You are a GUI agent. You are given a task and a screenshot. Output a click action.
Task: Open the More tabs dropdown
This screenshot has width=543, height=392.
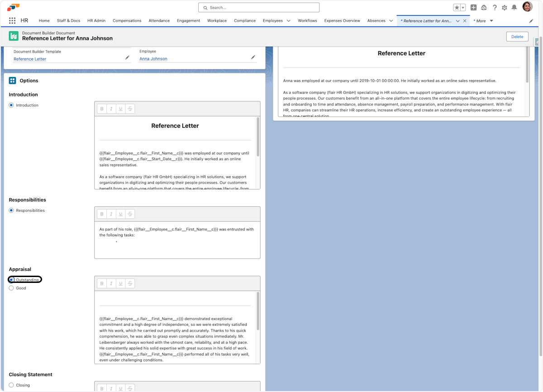pyautogui.click(x=491, y=20)
